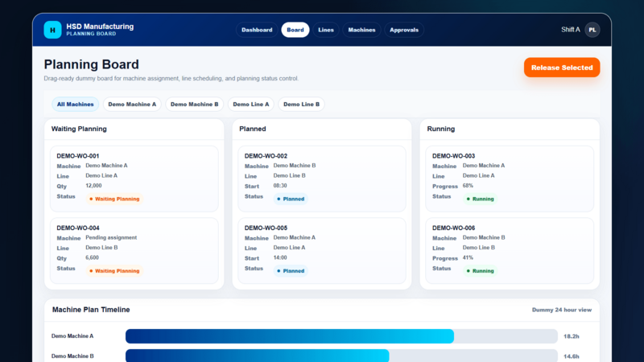Click the Release Selected button

pyautogui.click(x=562, y=68)
